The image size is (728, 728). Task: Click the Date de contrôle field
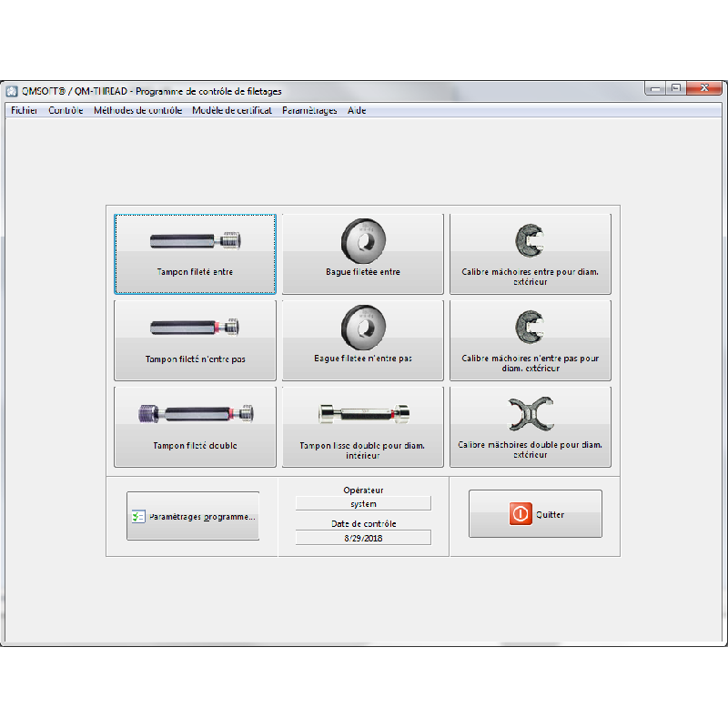[363, 538]
